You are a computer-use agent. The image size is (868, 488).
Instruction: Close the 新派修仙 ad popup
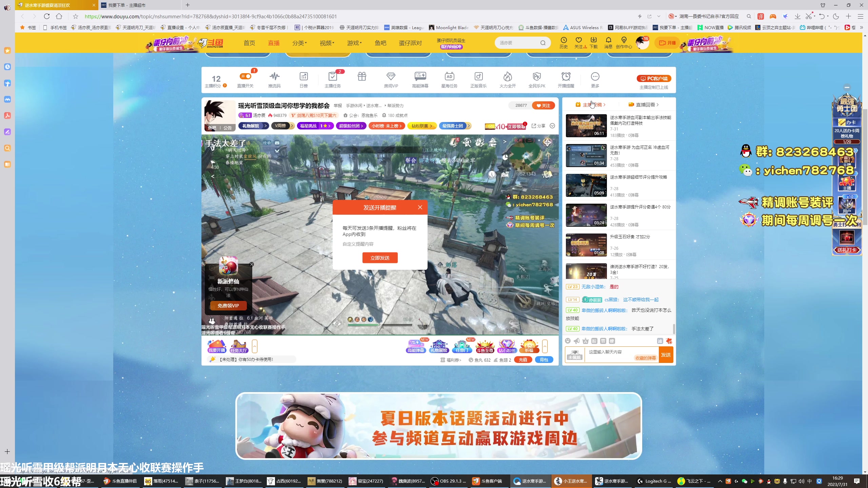[x=252, y=264]
